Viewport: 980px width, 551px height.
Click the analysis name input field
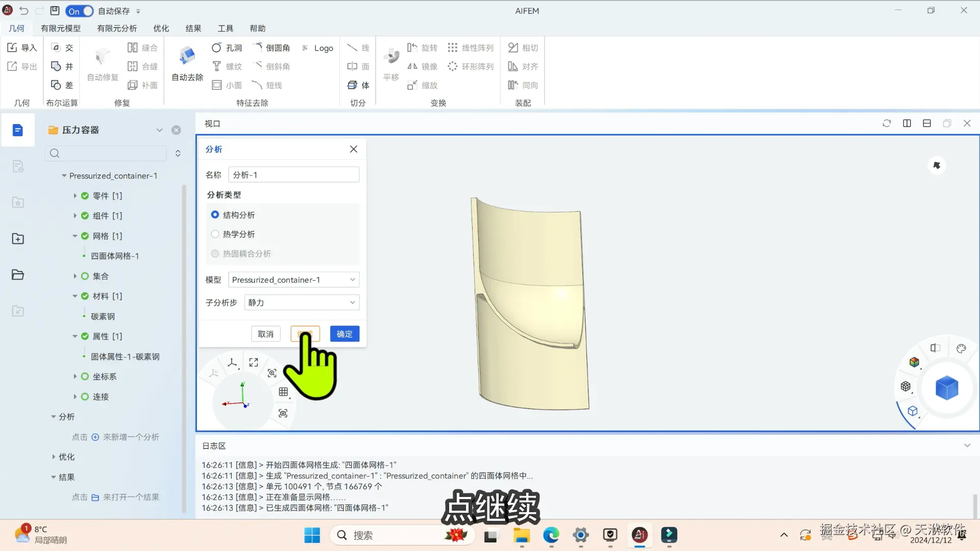pyautogui.click(x=293, y=174)
